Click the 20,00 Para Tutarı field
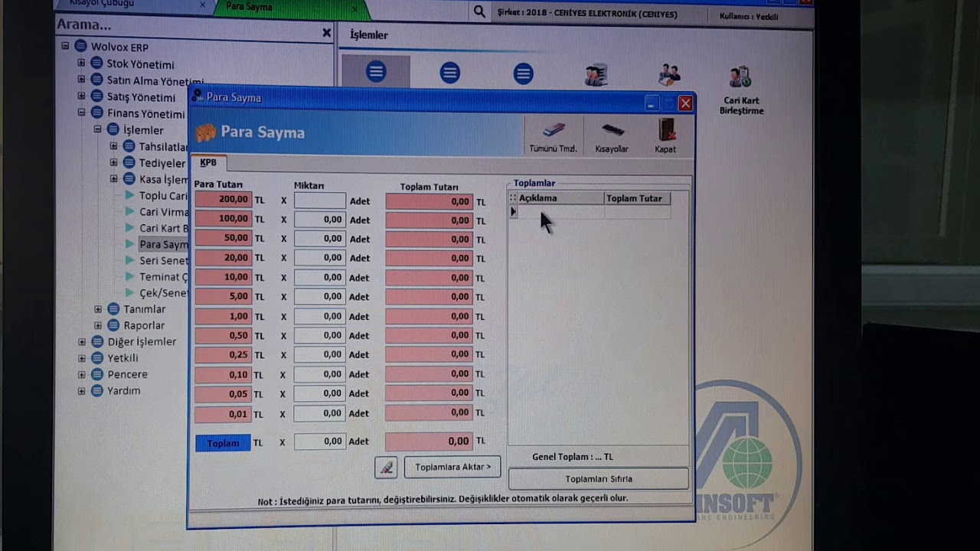The image size is (980, 551). click(223, 258)
